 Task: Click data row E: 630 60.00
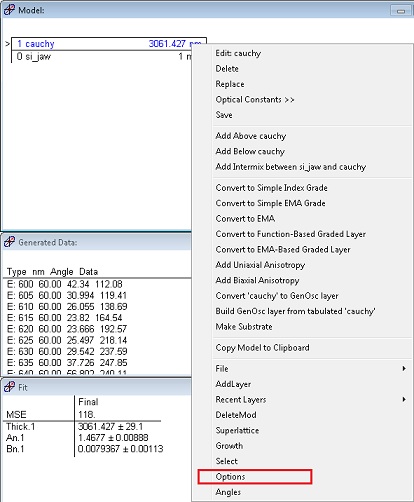(x=67, y=351)
